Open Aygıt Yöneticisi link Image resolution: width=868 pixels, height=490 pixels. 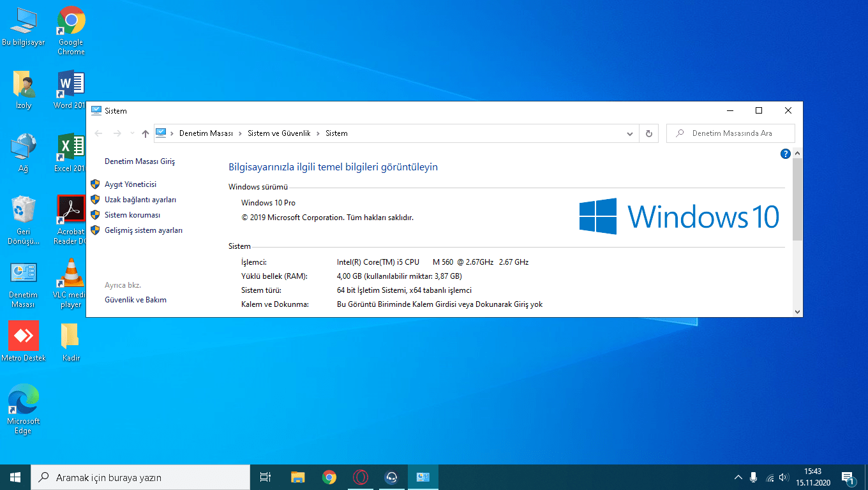point(131,184)
